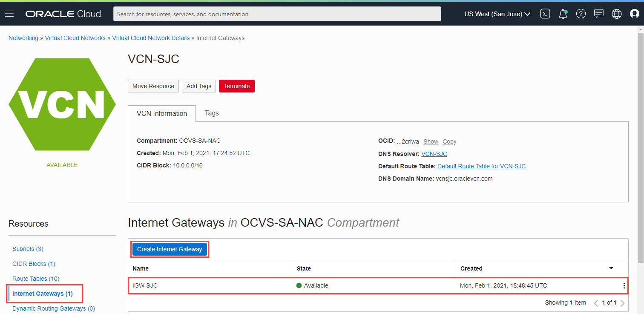Click the Add Tags button
This screenshot has width=644, height=314.
[199, 86]
